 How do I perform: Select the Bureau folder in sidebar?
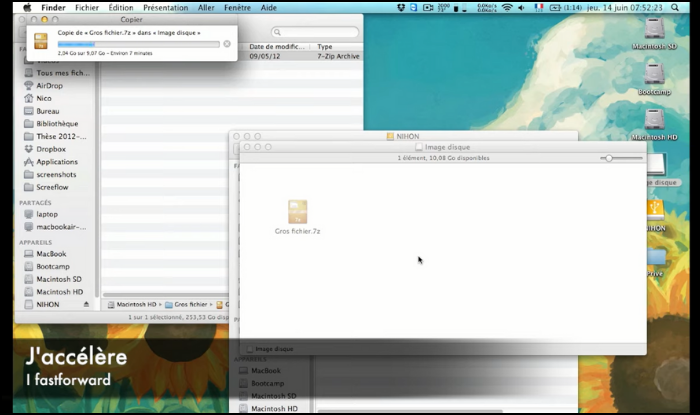point(47,111)
